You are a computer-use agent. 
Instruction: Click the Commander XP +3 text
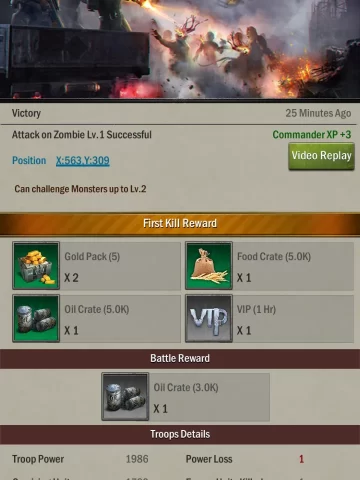click(x=312, y=135)
